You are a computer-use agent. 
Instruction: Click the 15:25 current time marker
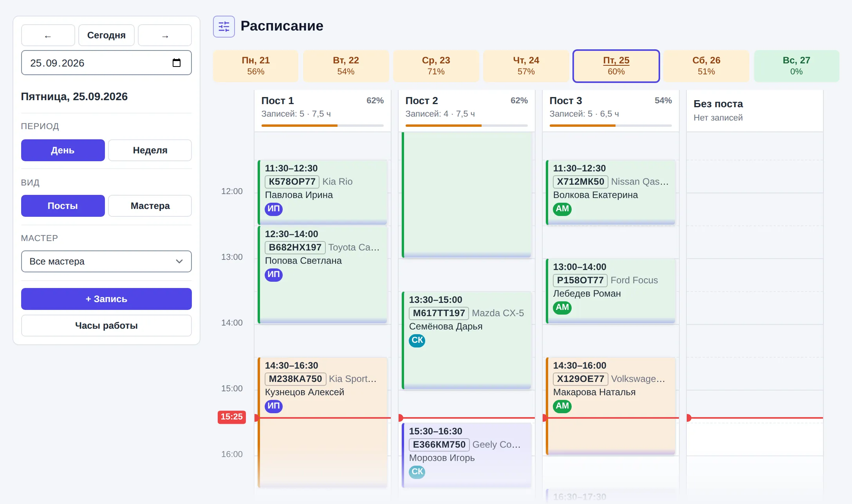[232, 417]
